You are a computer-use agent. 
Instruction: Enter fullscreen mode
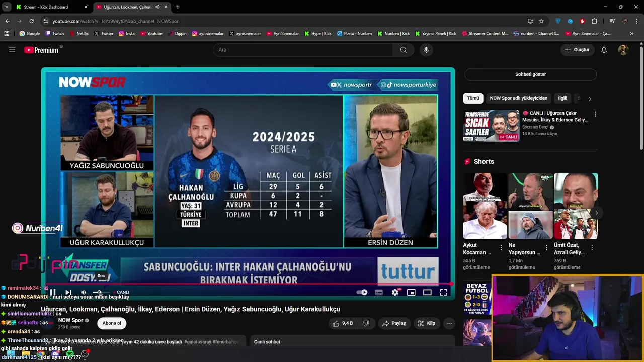[443, 292]
